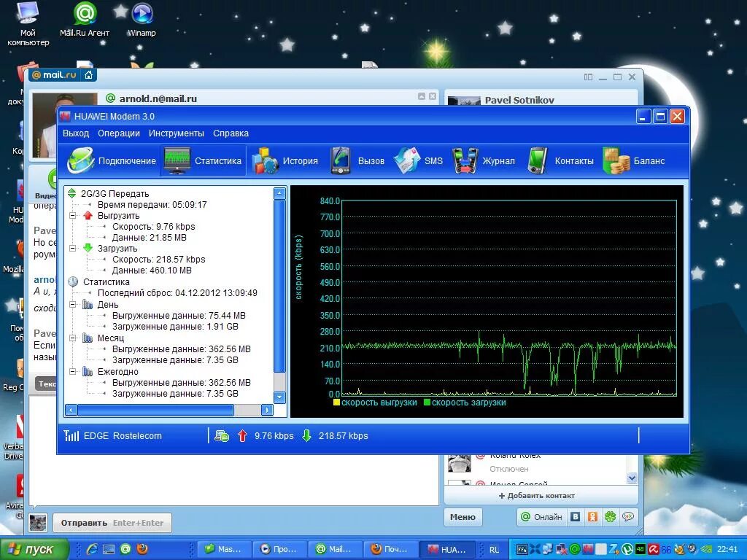The width and height of the screenshot is (747, 560).
Task: Switch to the Статистика view
Action: click(203, 161)
